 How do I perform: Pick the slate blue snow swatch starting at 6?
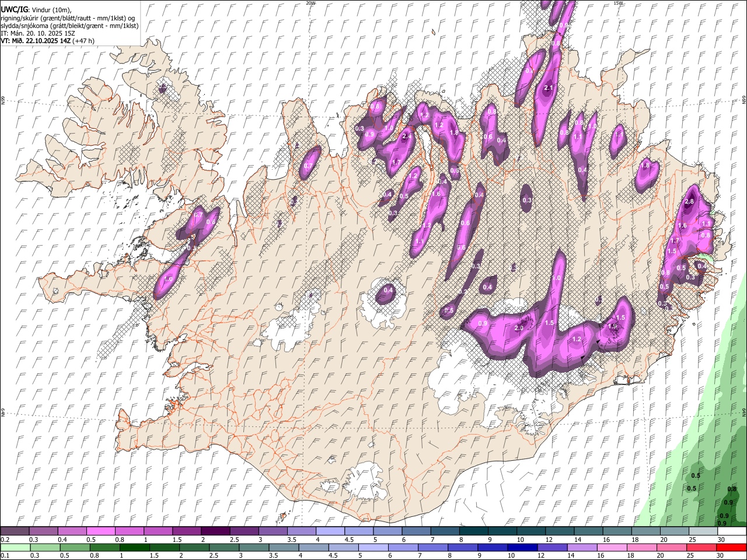coord(417,531)
